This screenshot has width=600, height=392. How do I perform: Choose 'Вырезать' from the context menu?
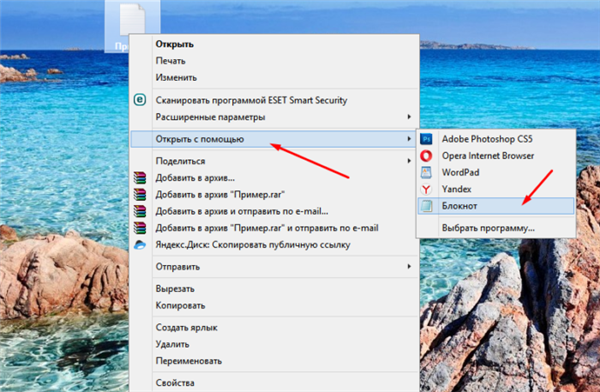coord(275,289)
